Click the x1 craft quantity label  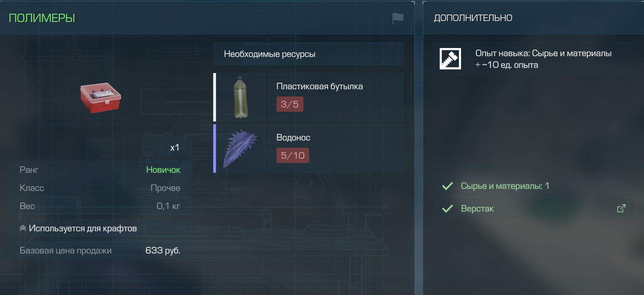(175, 148)
